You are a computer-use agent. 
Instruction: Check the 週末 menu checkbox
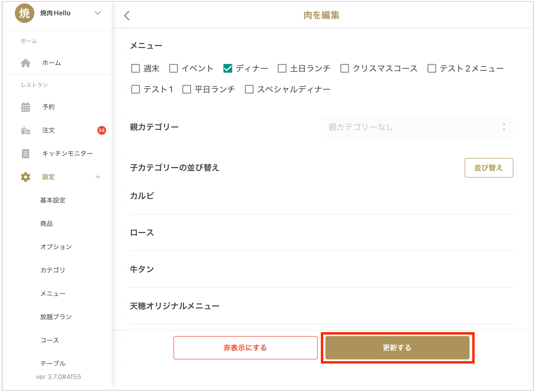(x=136, y=69)
